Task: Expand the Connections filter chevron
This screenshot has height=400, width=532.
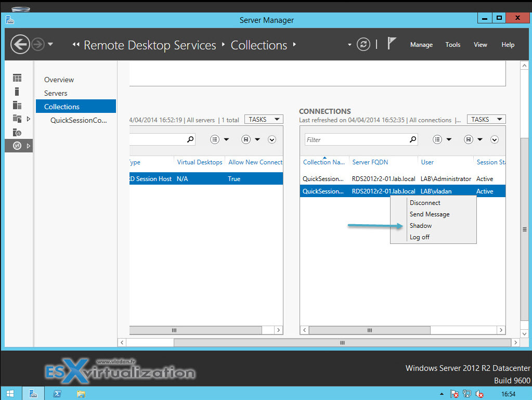Action: point(495,139)
